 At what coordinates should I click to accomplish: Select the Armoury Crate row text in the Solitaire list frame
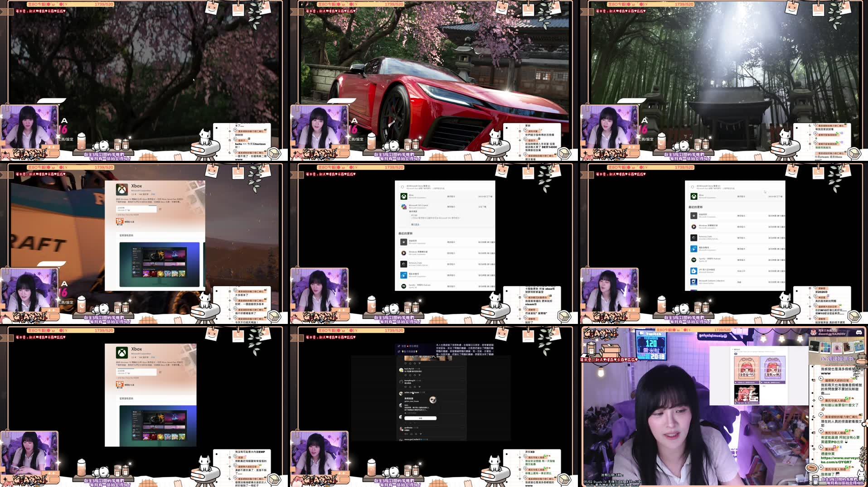click(x=706, y=237)
